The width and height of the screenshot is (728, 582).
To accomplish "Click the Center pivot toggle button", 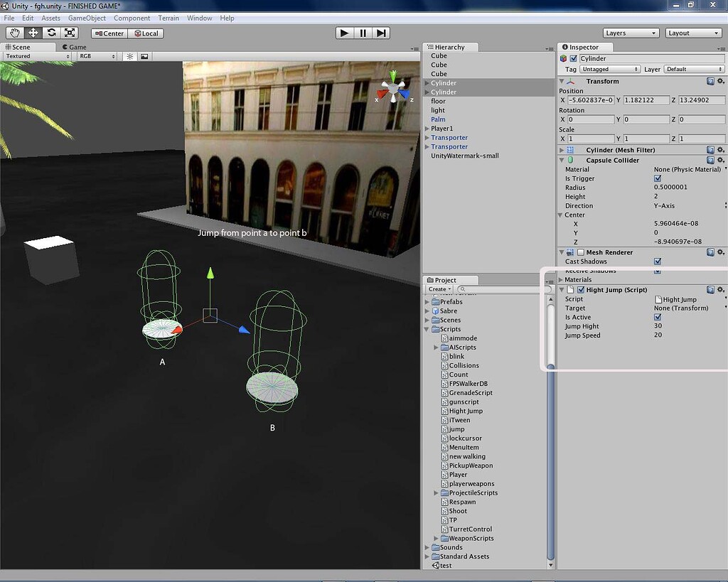I will 108,33.
